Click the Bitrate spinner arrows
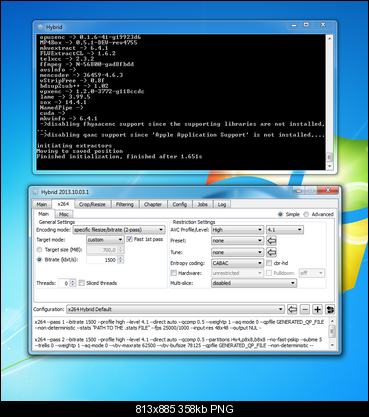This screenshot has width=369, height=417. (x=121, y=260)
